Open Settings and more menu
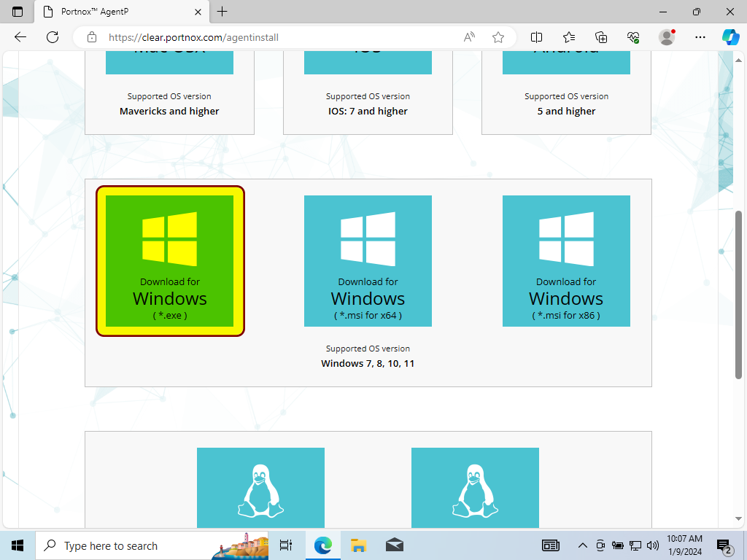The image size is (747, 560). [700, 37]
